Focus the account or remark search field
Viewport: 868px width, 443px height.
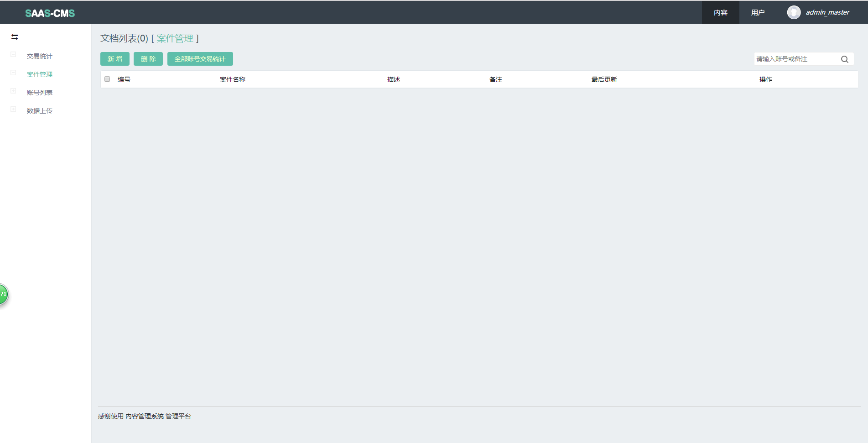[796, 59]
